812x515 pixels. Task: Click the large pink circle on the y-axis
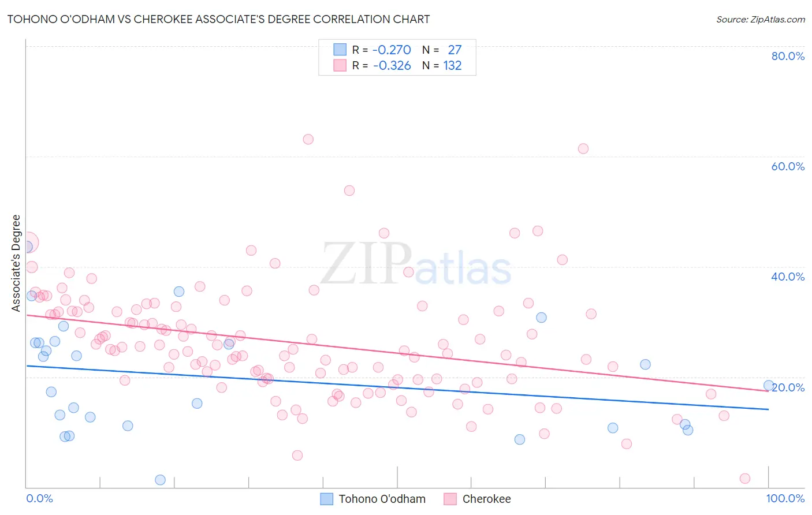click(x=28, y=242)
